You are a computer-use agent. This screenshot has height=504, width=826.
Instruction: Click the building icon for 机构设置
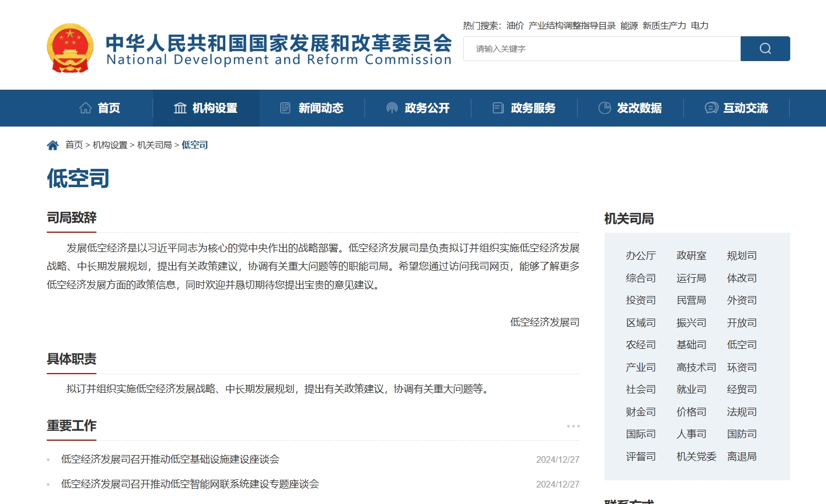(x=180, y=108)
